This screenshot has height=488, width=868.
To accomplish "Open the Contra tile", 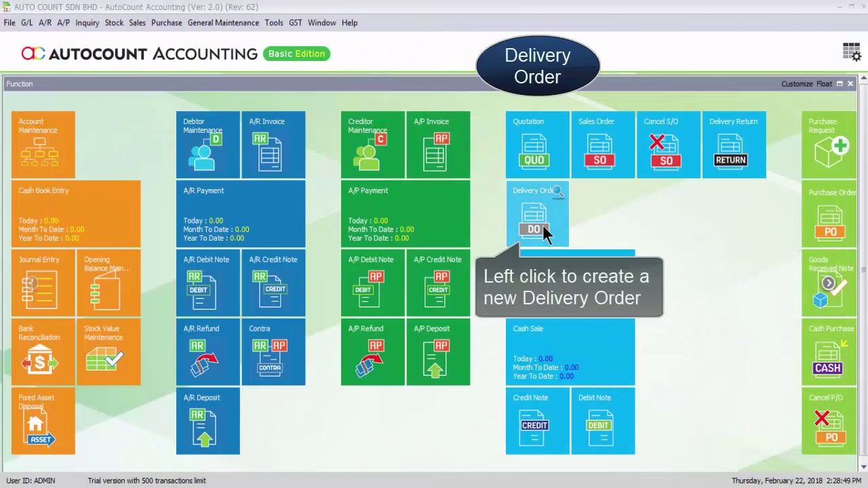I will (273, 352).
